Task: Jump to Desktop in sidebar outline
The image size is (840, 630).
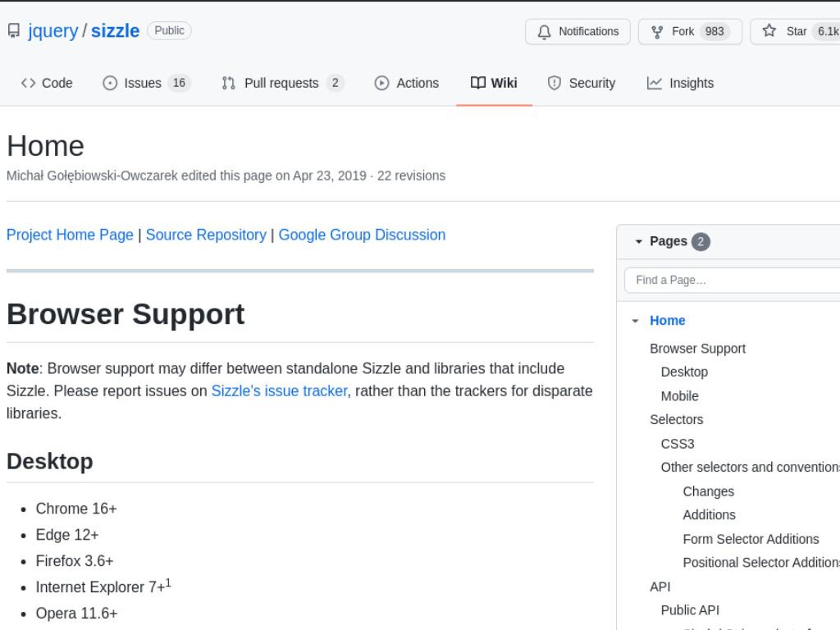Action: pyautogui.click(x=684, y=372)
